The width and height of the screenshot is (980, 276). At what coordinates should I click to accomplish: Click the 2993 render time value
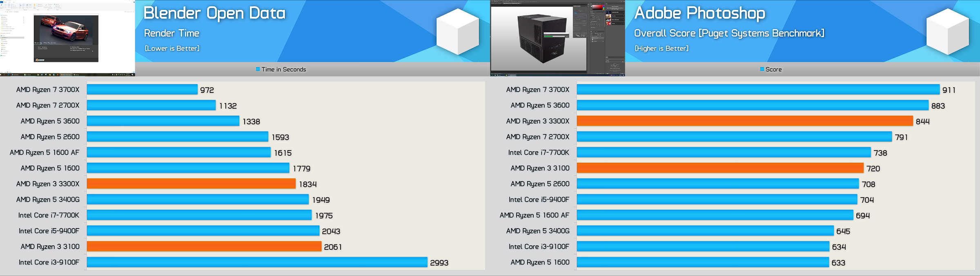pos(439,263)
